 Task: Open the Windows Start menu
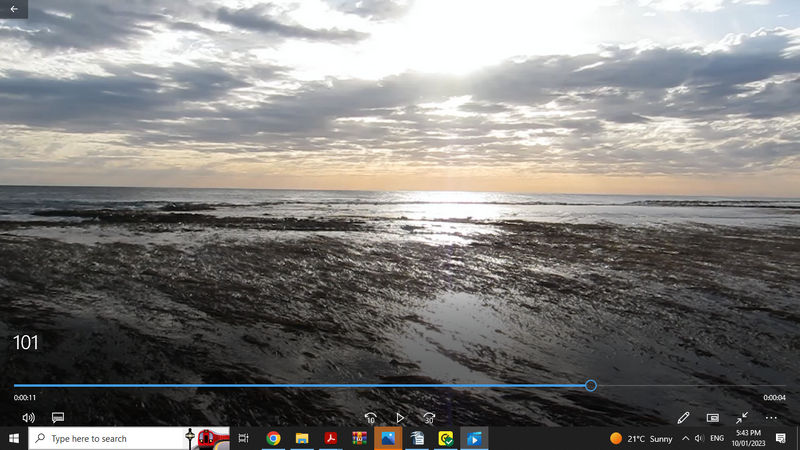tap(14, 438)
